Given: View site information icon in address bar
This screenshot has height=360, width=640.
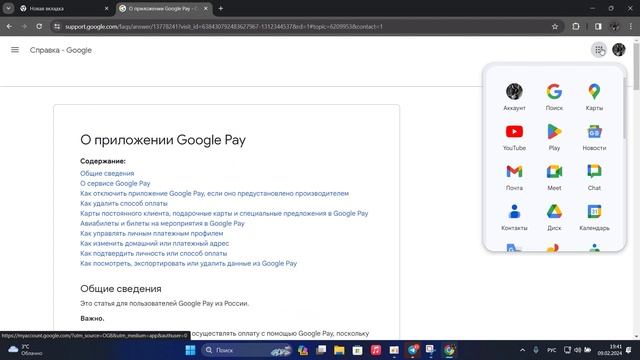Looking at the screenshot, I should click(x=57, y=27).
